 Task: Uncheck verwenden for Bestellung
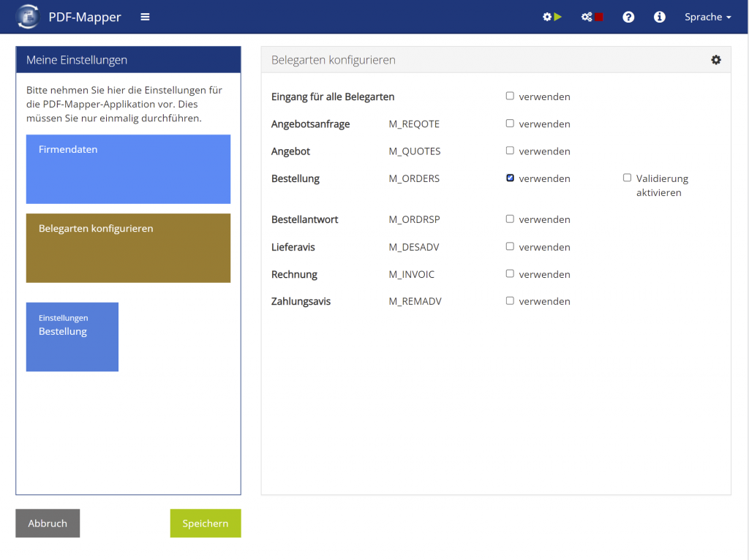(511, 178)
